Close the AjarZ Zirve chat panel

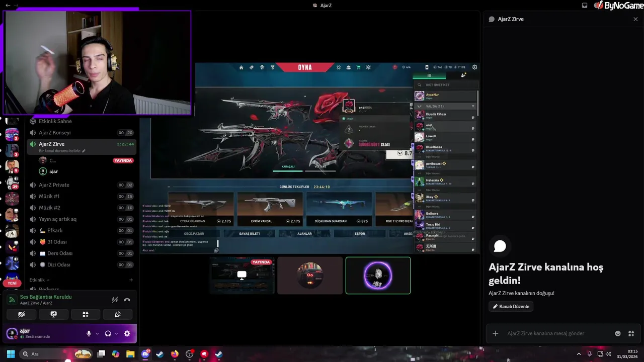point(635,19)
